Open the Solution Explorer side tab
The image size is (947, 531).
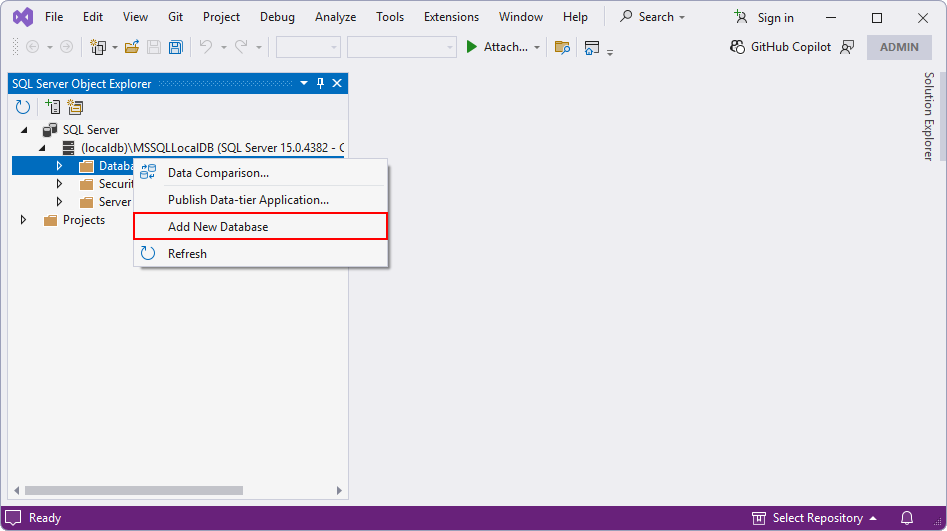tap(928, 116)
